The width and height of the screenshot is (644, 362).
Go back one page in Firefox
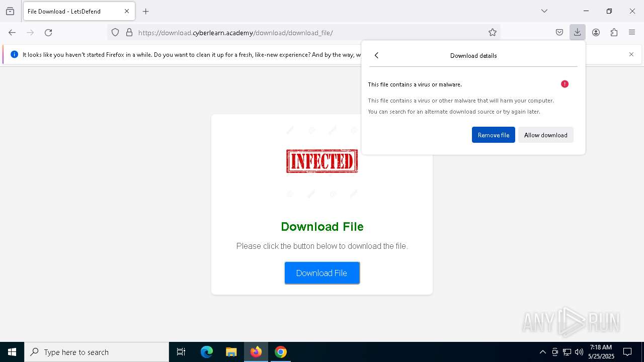[x=12, y=33]
